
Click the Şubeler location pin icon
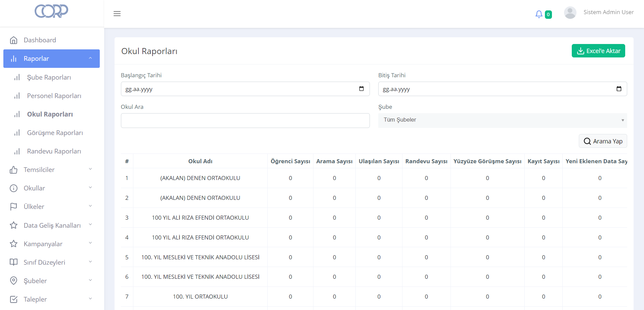click(14, 281)
